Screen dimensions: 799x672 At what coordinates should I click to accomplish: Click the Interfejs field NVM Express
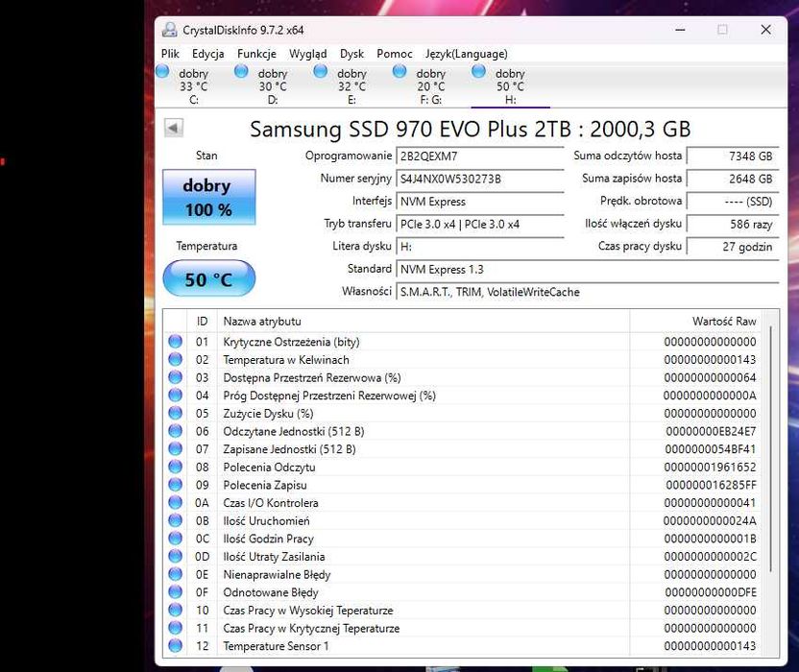click(x=480, y=202)
